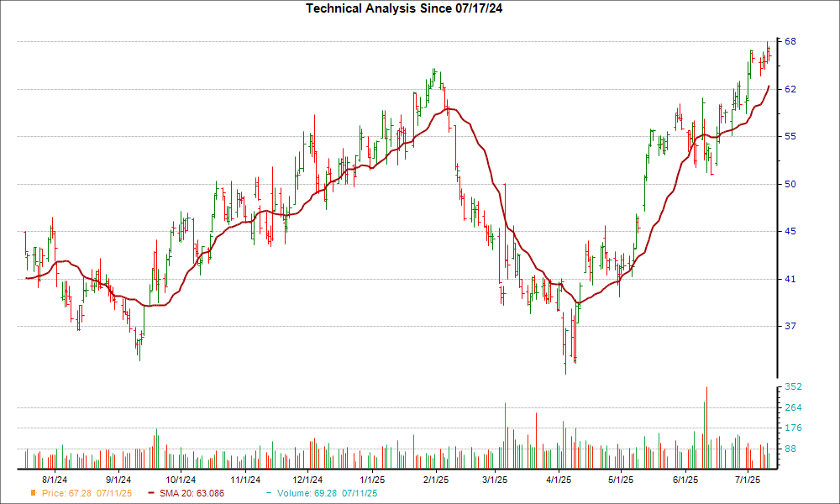The height and width of the screenshot is (504, 840).
Task: Click the 45 price axis label
Action: [790, 231]
